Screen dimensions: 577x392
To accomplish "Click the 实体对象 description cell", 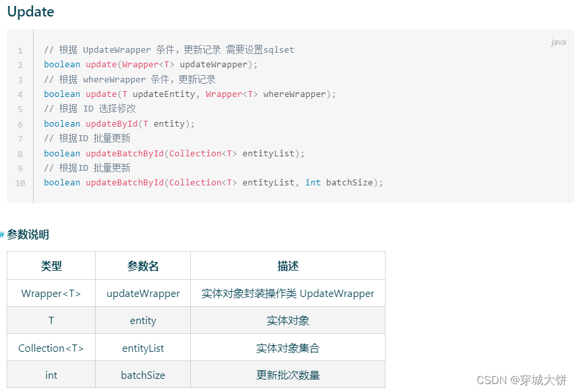I will click(288, 321).
